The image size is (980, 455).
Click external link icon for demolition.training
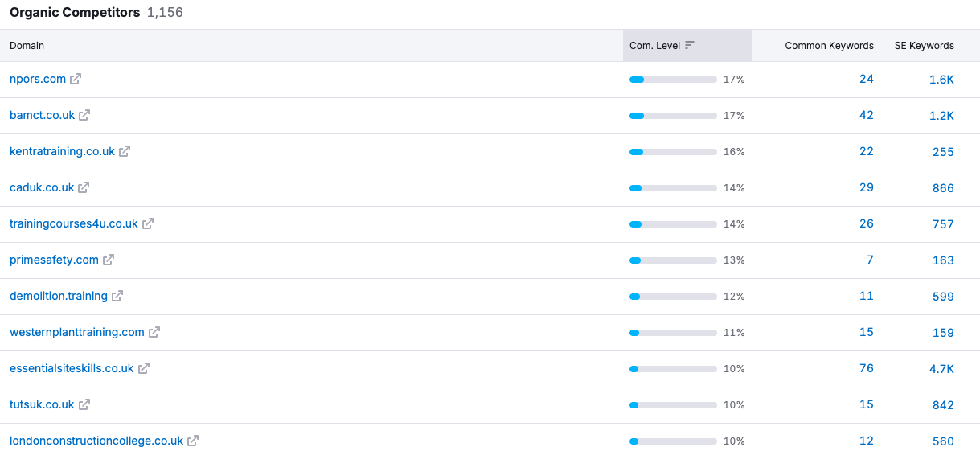[117, 296]
